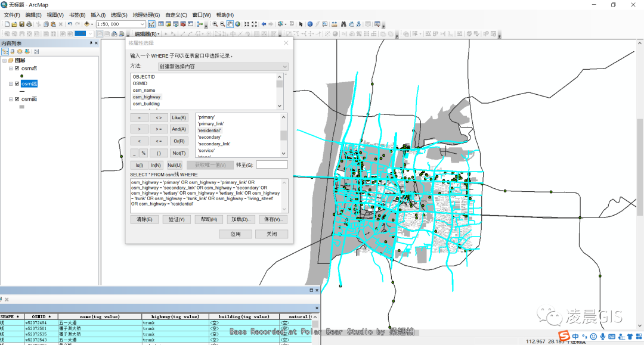Click the 转至(G) input field
This screenshot has width=644, height=345.
pyautogui.click(x=272, y=164)
